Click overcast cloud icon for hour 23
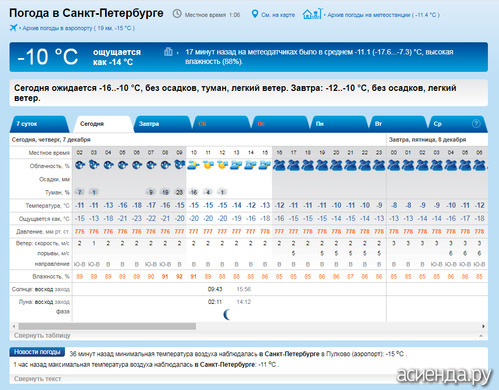The height and width of the screenshot is (390, 499). click(x=379, y=165)
